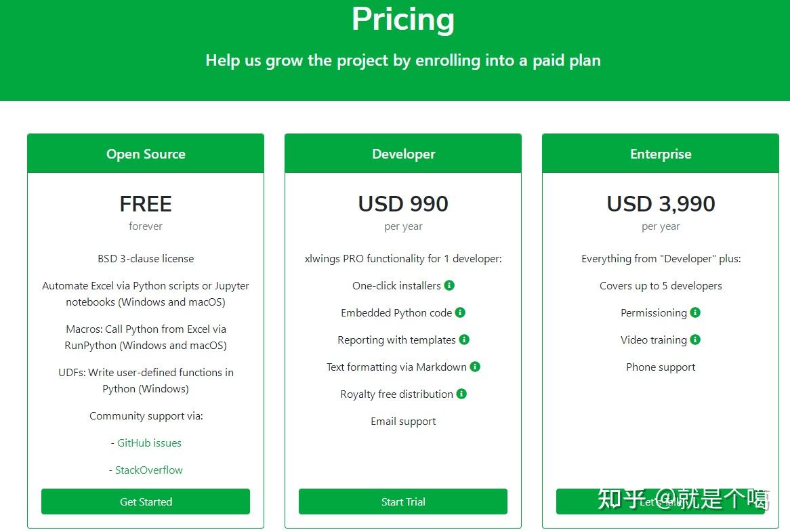This screenshot has width=790, height=532.
Task: Open info icon for Reporting with templates
Action: coord(464,340)
